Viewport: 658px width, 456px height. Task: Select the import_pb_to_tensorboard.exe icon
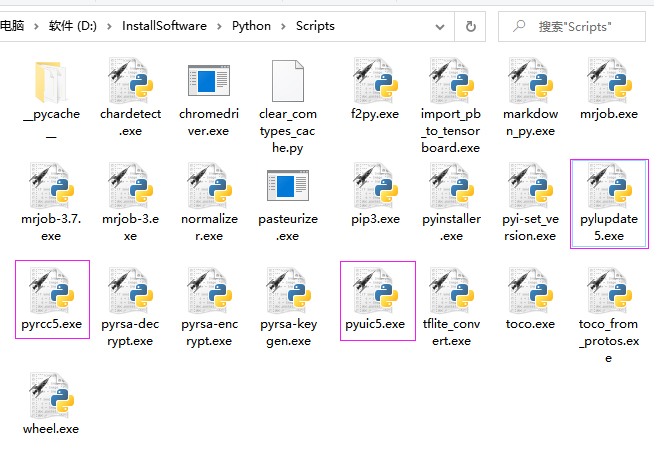tap(451, 81)
